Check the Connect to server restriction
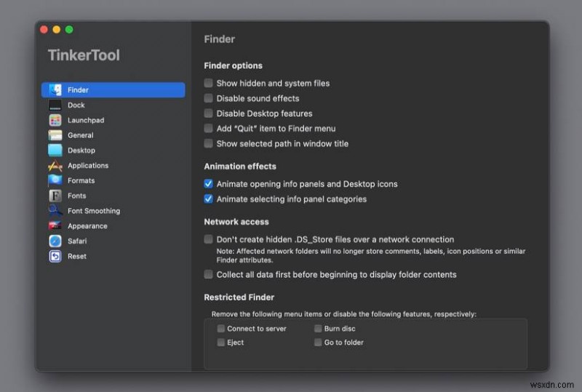The image size is (582, 392). pyautogui.click(x=221, y=328)
